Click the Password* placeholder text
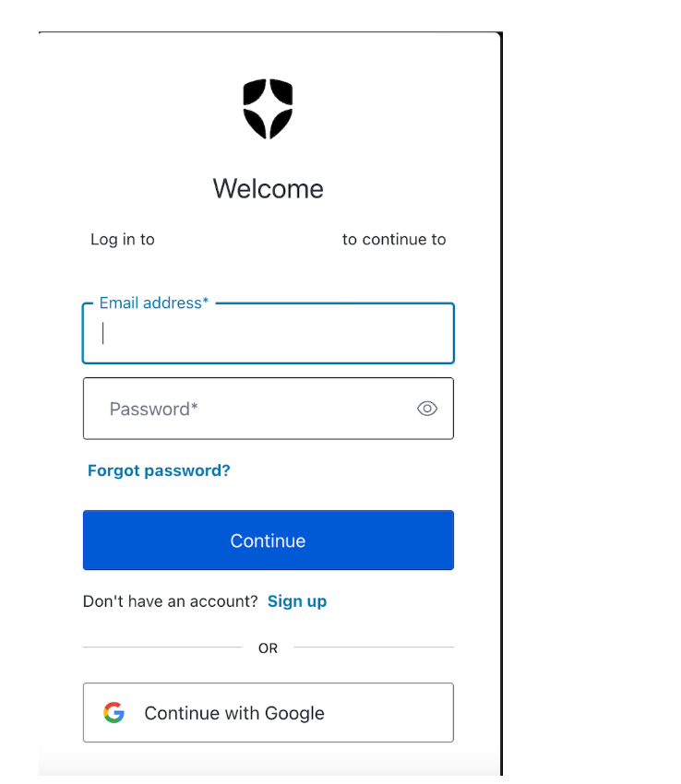 153,409
